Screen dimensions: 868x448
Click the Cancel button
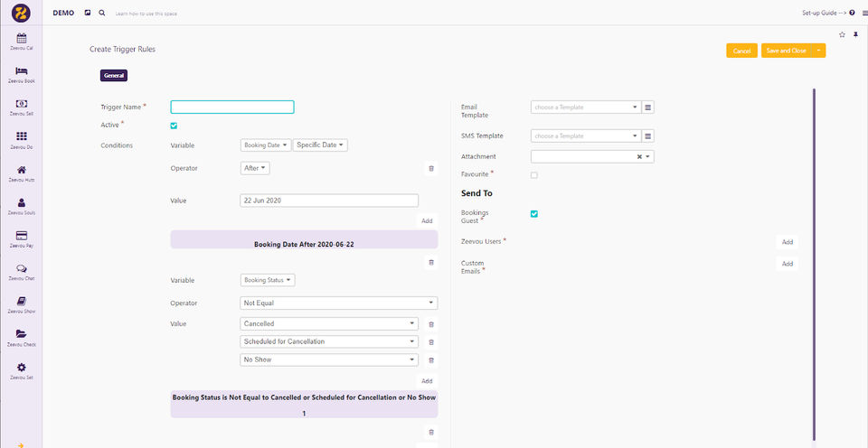(x=741, y=51)
